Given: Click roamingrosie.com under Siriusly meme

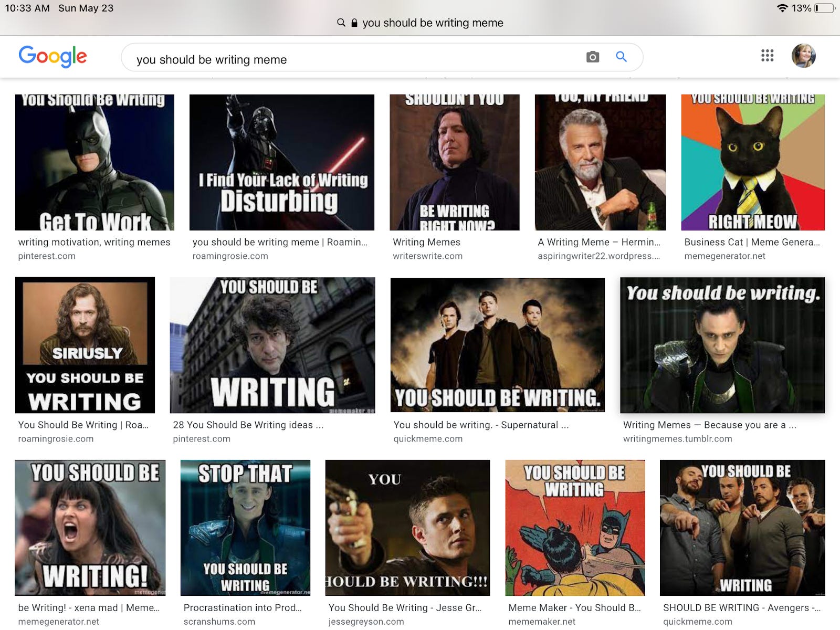Looking at the screenshot, I should pos(56,439).
